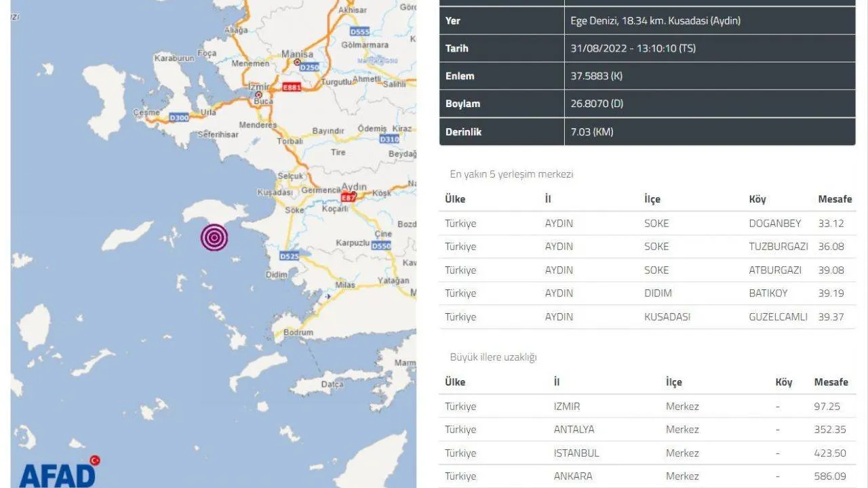Click the D550 road shield near Çine
Screen dimensions: 868x488
click(381, 246)
